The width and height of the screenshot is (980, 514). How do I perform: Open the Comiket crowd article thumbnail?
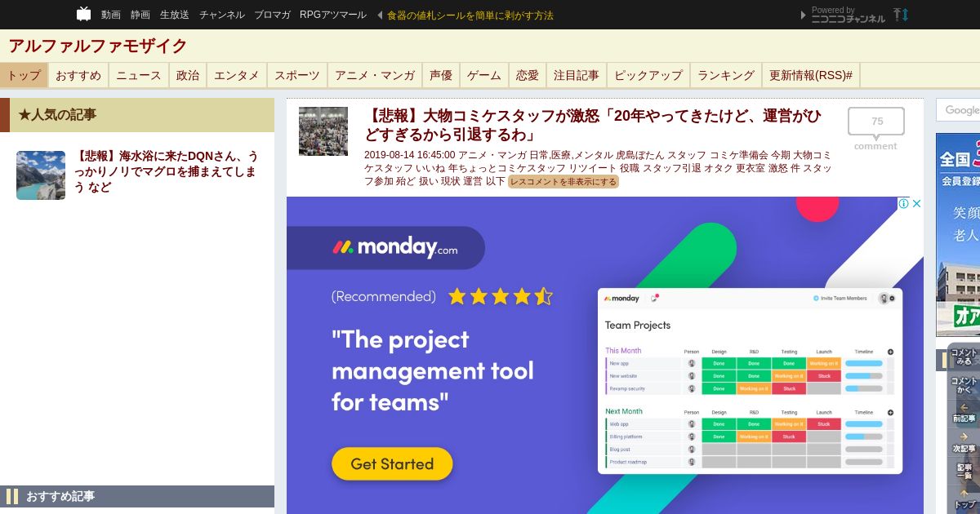click(323, 131)
